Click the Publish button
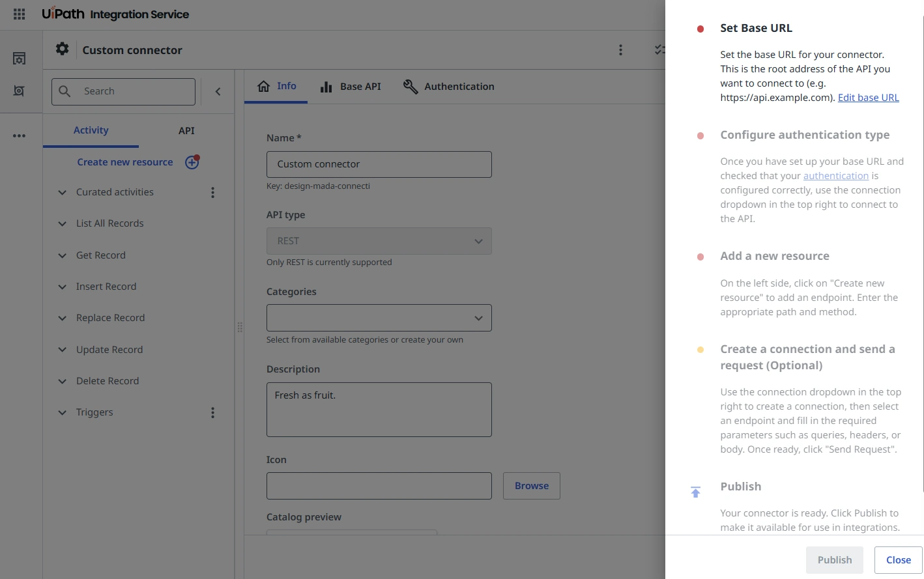This screenshot has width=924, height=579. pos(835,560)
